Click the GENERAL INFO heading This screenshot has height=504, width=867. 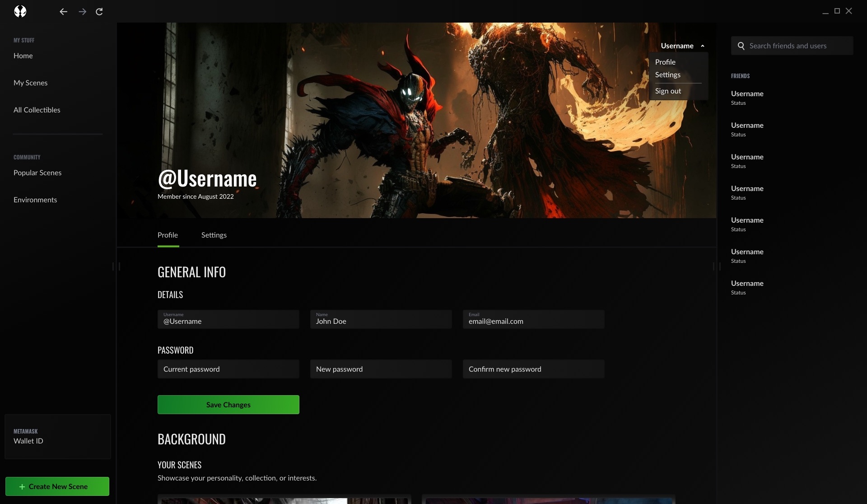click(x=191, y=272)
